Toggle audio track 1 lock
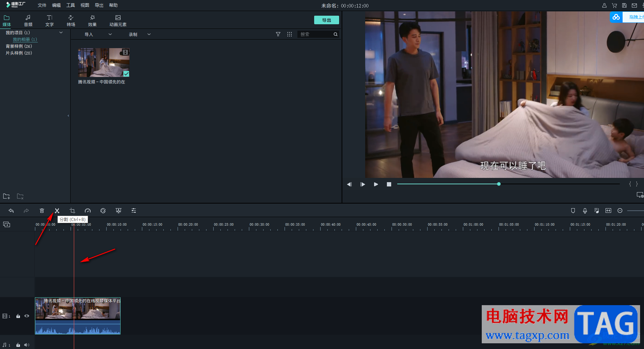644x349 pixels. tap(18, 345)
